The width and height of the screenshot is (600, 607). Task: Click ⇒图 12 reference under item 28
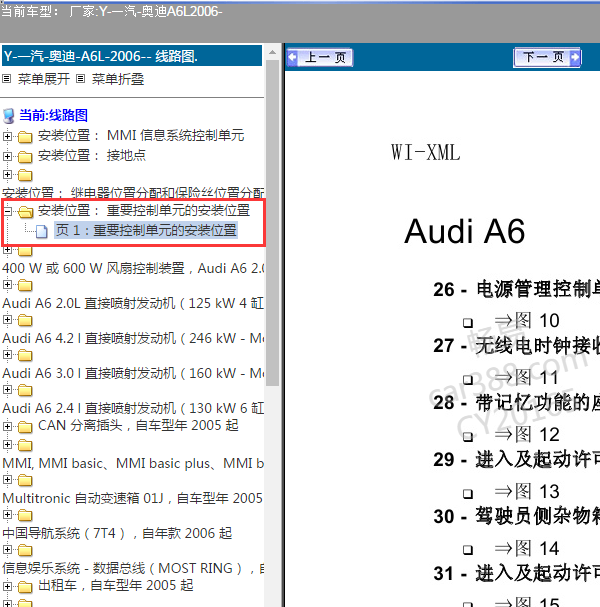[x=527, y=434]
